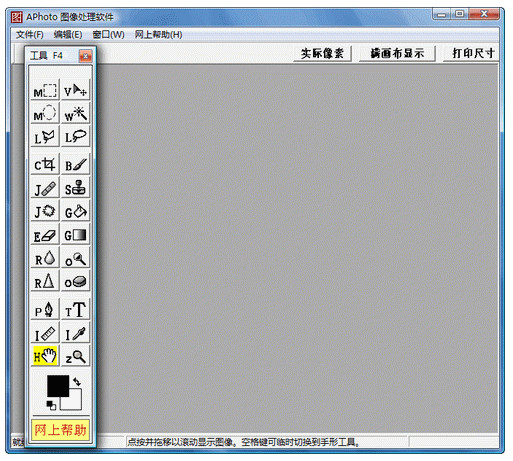Select the Brush tool (B)
The image size is (513, 461).
tap(75, 164)
